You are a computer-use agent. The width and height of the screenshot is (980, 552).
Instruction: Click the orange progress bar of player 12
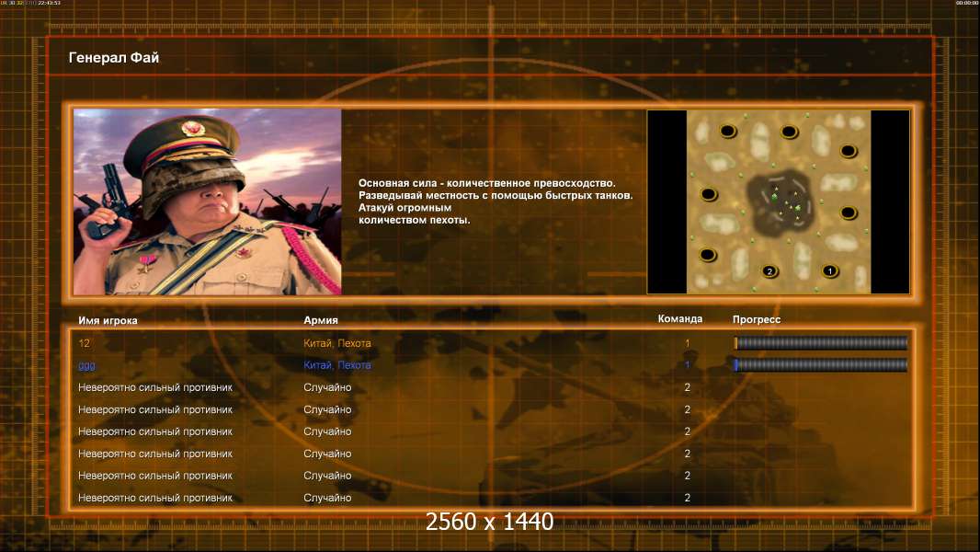coord(821,342)
